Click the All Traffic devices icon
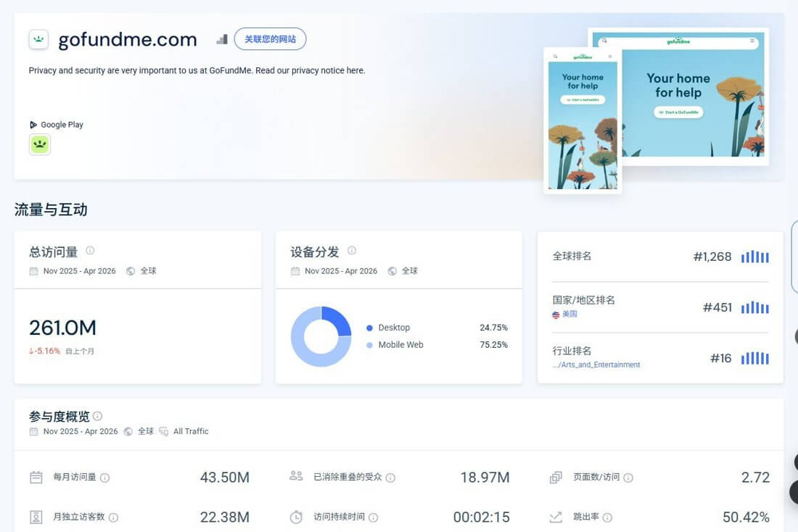798x532 pixels. [x=163, y=431]
